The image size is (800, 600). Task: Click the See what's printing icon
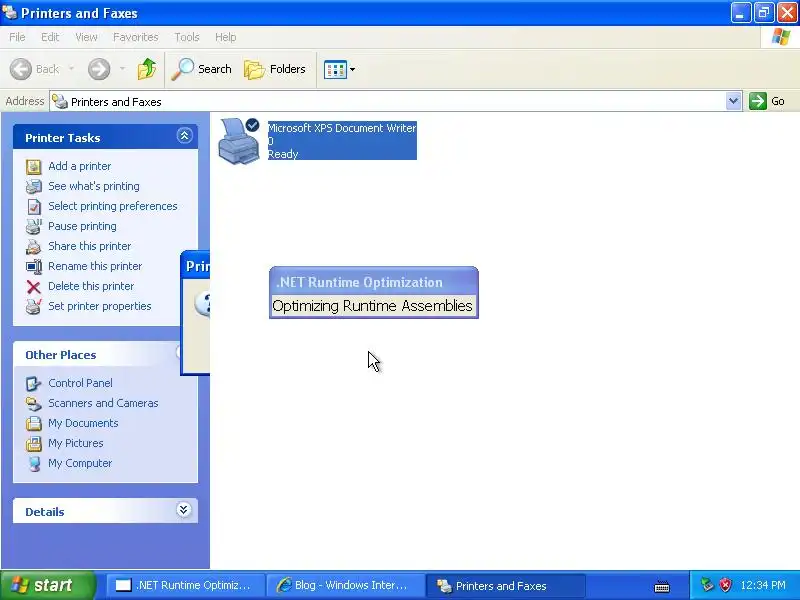(x=34, y=187)
